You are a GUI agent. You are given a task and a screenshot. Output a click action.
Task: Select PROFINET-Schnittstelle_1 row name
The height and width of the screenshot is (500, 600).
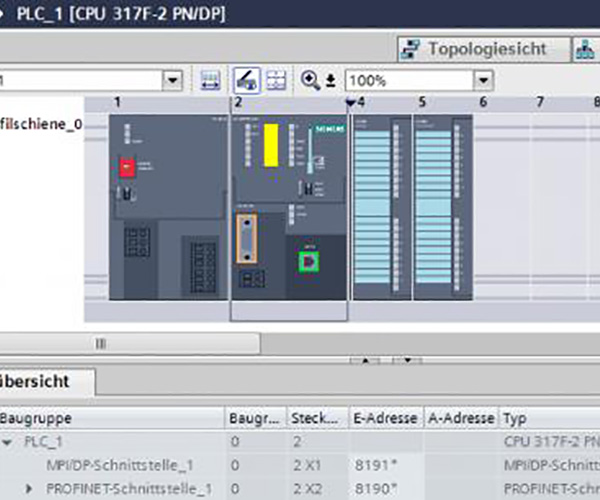(x=129, y=489)
